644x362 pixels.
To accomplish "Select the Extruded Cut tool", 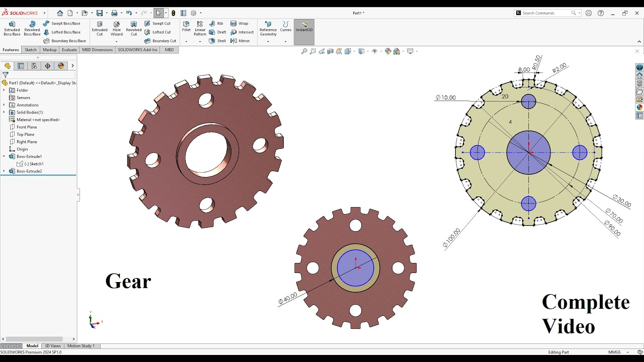I will coord(100,29).
